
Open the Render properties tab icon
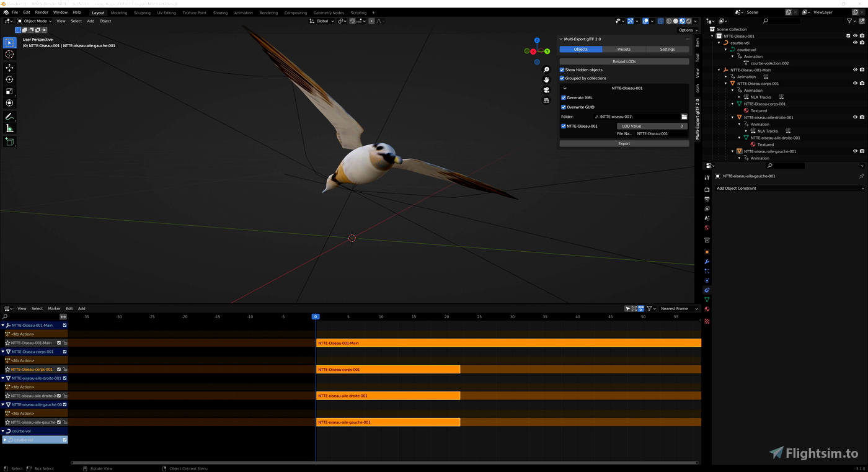(707, 189)
